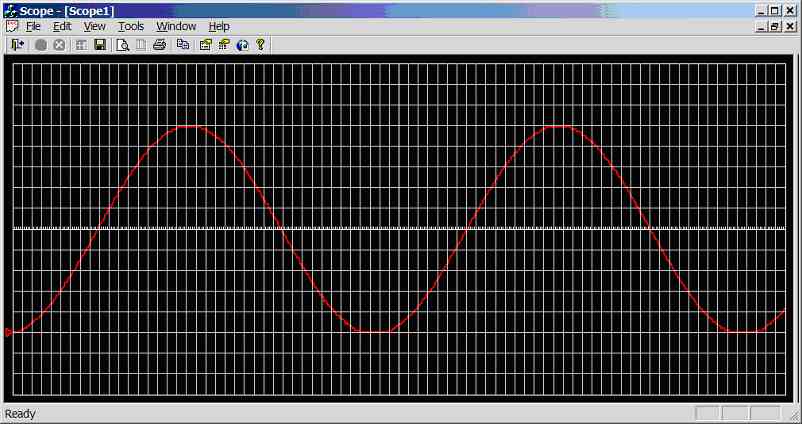Open the Tools menu

tap(130, 26)
